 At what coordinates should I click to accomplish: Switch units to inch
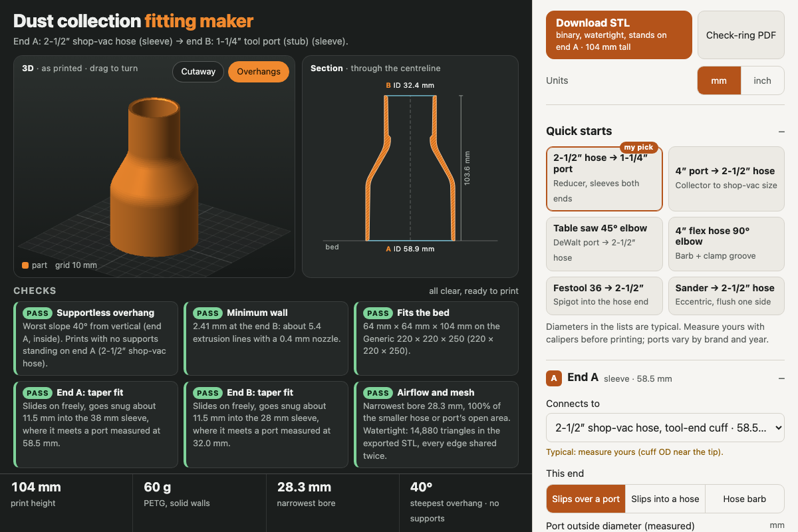(x=762, y=80)
